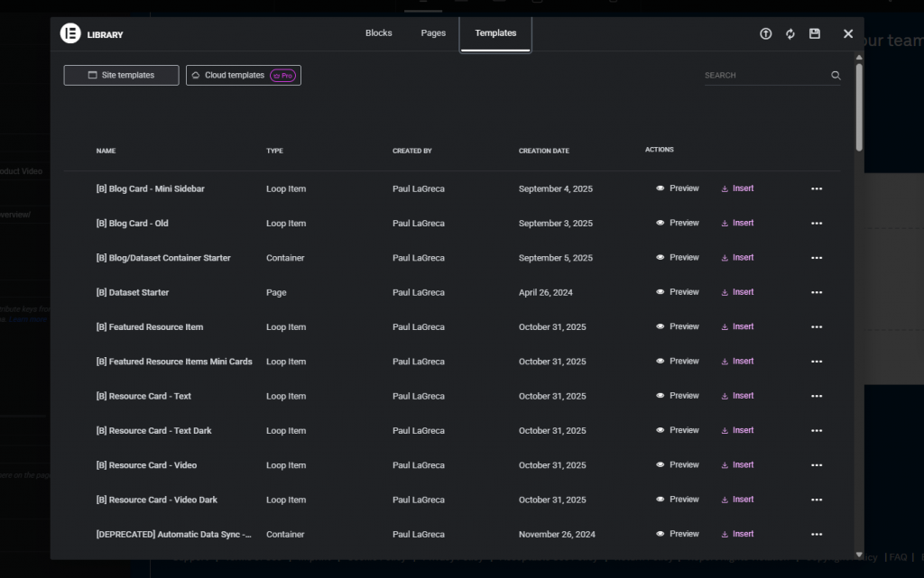Open more options for [B] Blog Card - Old
Image resolution: width=924 pixels, height=578 pixels.
click(817, 224)
